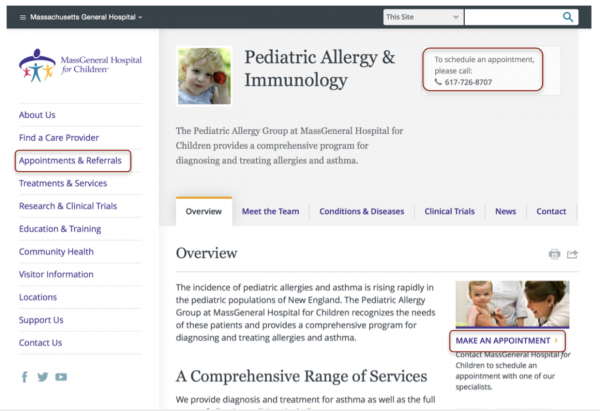Viewport: 600px width, 411px height.
Task: Select the Overview tab
Action: (204, 211)
